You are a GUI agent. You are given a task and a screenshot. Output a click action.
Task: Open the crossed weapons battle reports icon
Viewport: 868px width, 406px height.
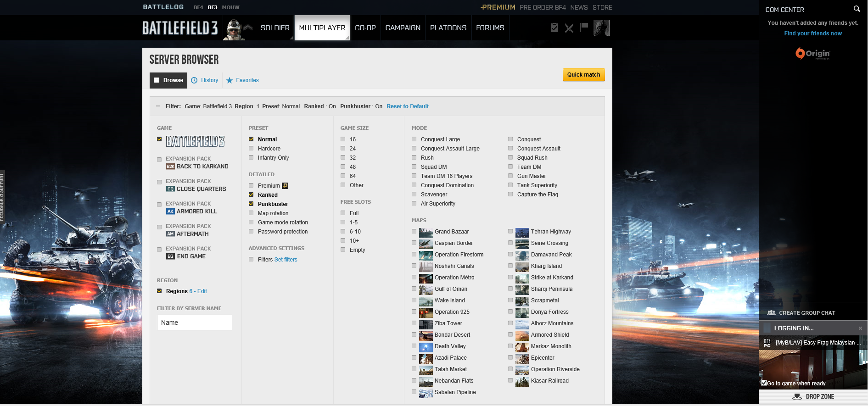click(569, 28)
